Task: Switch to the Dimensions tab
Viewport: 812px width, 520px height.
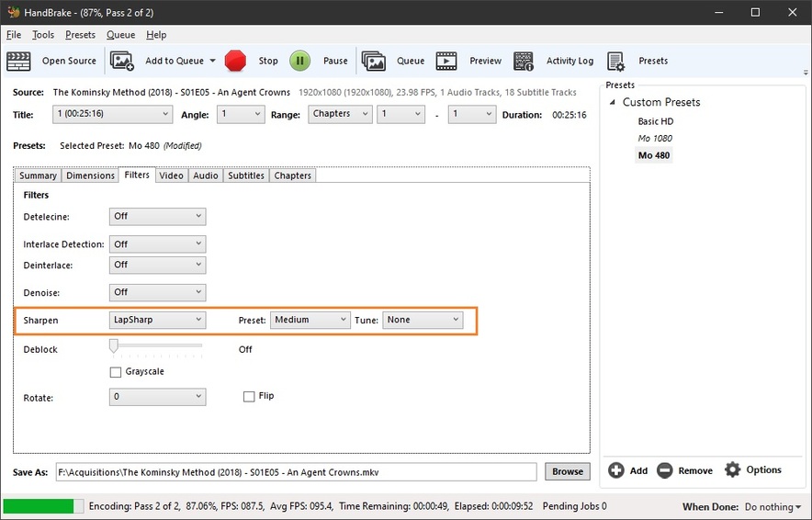Action: [90, 175]
